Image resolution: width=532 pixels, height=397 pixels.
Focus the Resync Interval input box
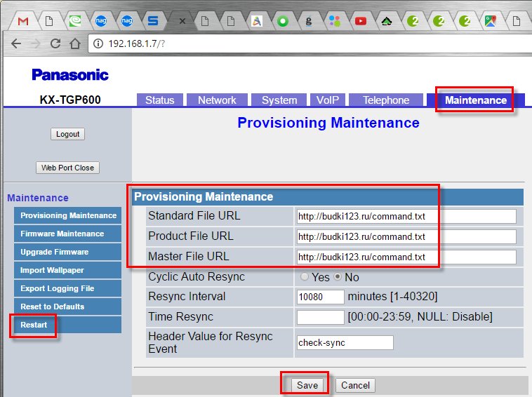click(320, 297)
